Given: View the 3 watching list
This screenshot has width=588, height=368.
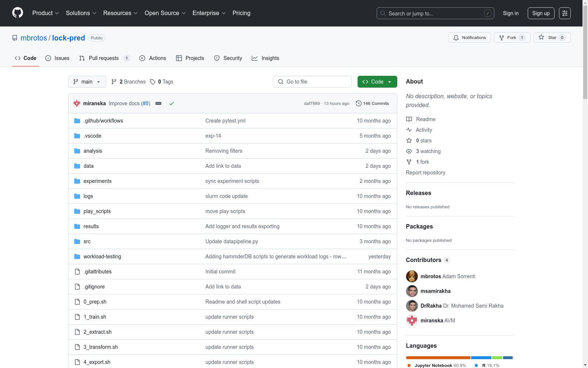Looking at the screenshot, I should point(423,151).
